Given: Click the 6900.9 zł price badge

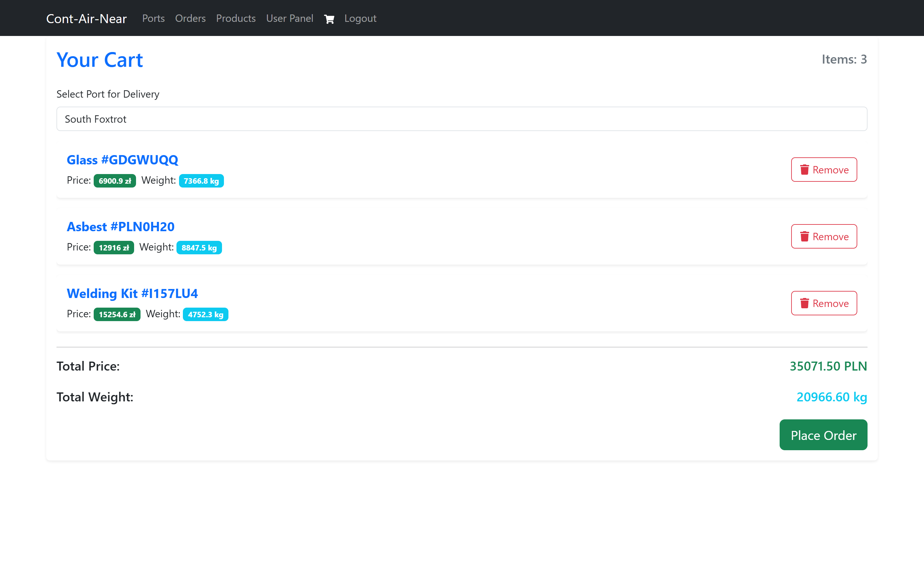Looking at the screenshot, I should pyautogui.click(x=115, y=181).
